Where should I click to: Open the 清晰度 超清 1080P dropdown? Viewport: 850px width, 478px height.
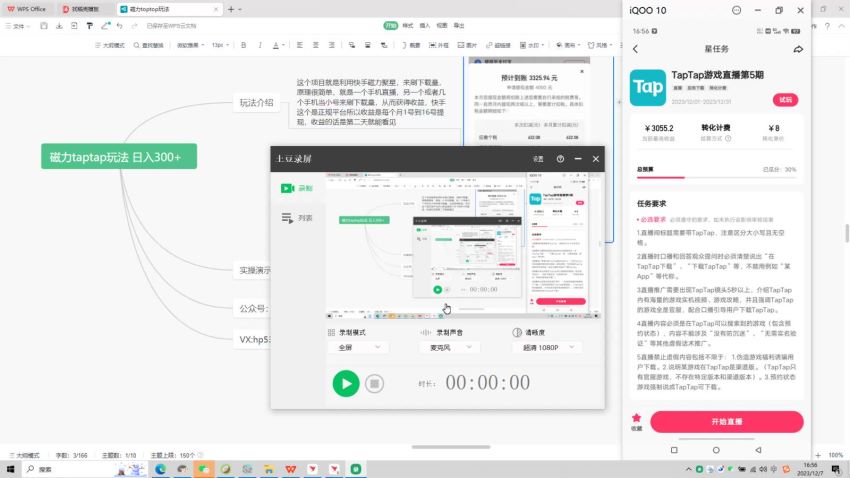547,347
